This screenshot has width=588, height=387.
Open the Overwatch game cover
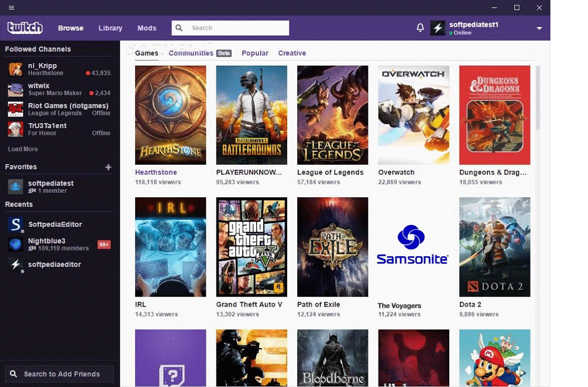tap(414, 115)
